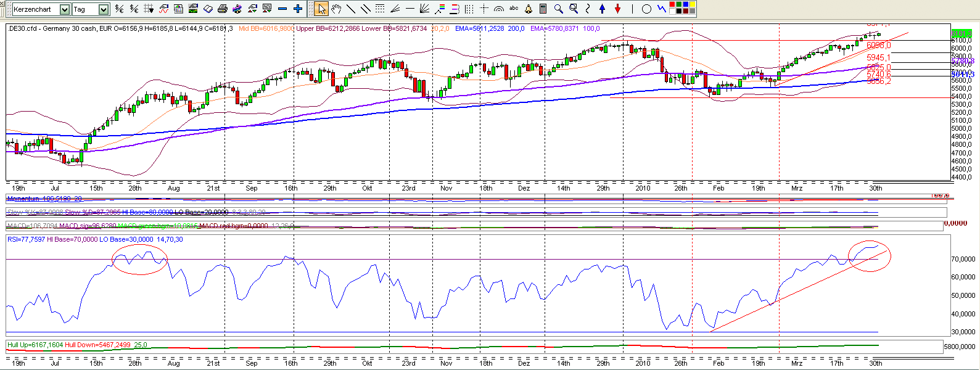Open the calculator icon
Image resolution: width=980 pixels, height=370 pixels.
coord(543,9)
